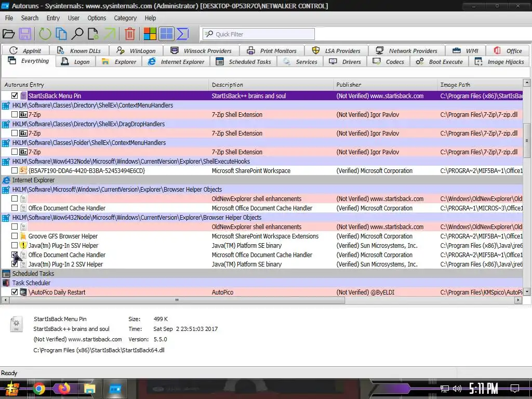The image size is (532, 399).
Task: Switch to the Scheduled Tasks tab
Action: click(x=244, y=62)
